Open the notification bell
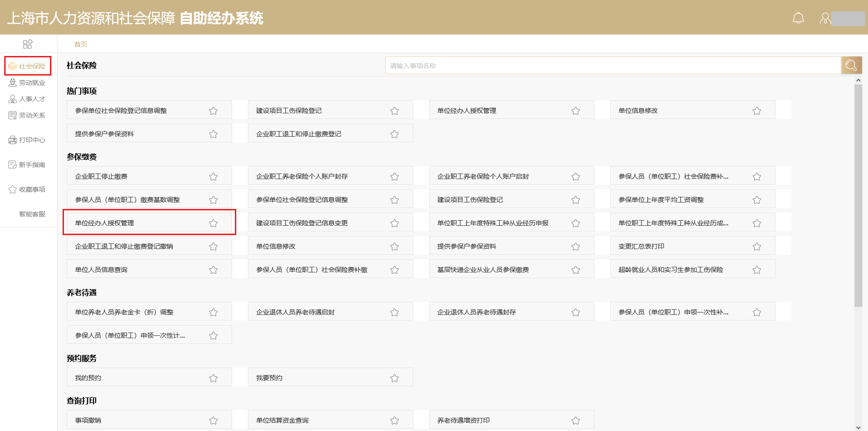This screenshot has height=431, width=868. coord(798,18)
